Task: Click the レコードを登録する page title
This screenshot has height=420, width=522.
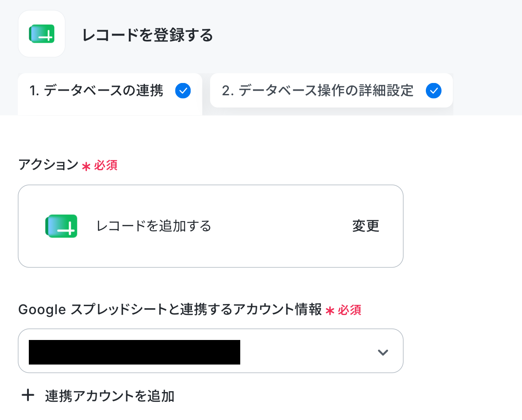Action: click(x=147, y=35)
